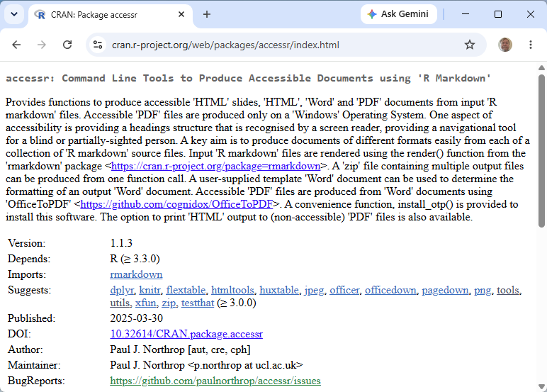Open the officedown package link
The image size is (547, 392).
click(390, 290)
